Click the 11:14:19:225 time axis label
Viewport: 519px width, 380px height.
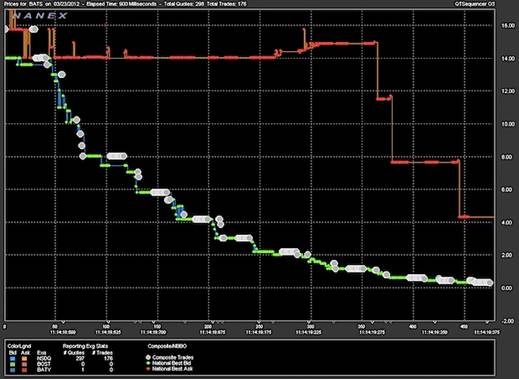coord(308,332)
